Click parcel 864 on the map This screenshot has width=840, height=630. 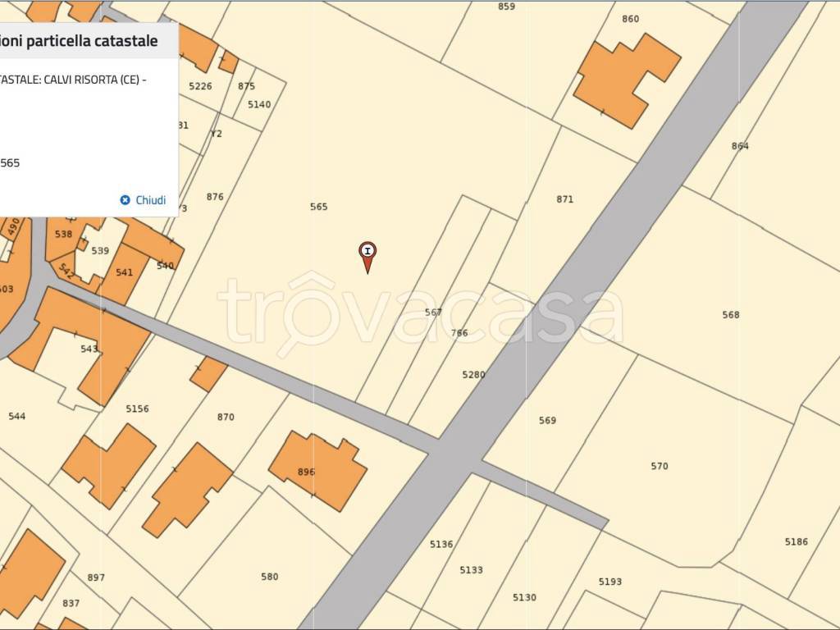[740, 146]
